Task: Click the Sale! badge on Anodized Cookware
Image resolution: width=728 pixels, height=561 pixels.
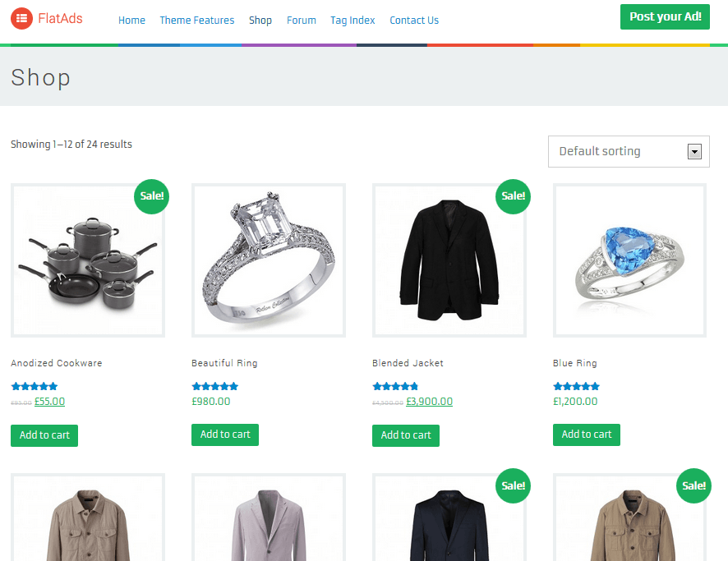Action: click(152, 196)
